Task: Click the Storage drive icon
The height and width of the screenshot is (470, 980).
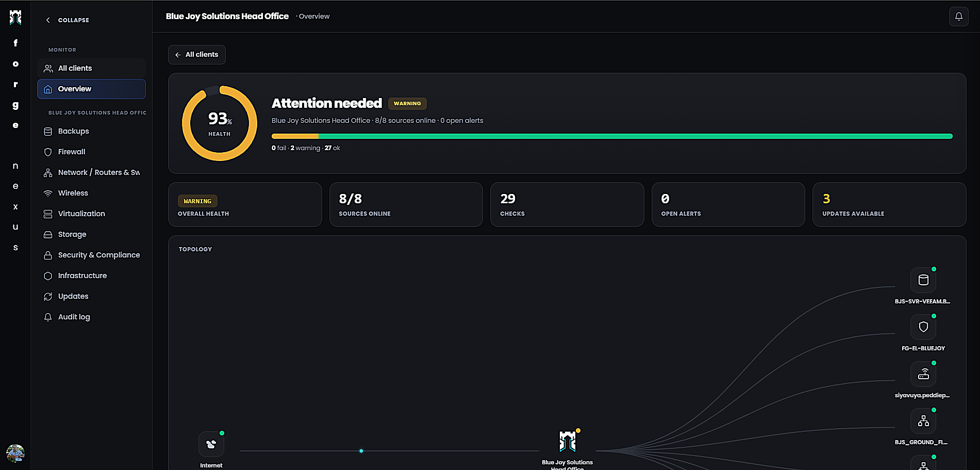Action: point(48,235)
